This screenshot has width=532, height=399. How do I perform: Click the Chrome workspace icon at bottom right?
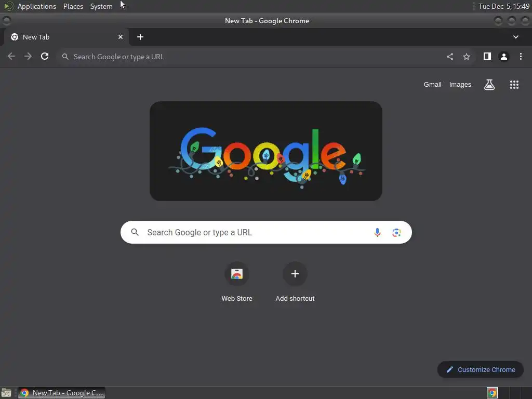pyautogui.click(x=492, y=393)
